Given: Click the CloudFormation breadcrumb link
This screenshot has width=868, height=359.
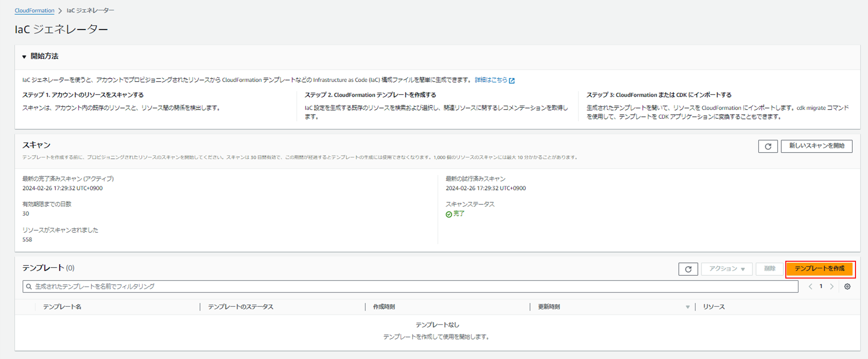Looking at the screenshot, I should click(34, 10).
